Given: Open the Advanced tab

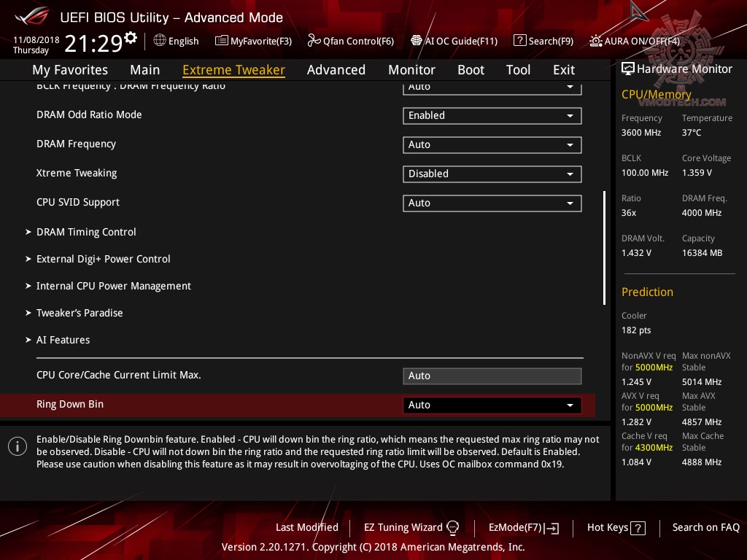Looking at the screenshot, I should pyautogui.click(x=336, y=69).
